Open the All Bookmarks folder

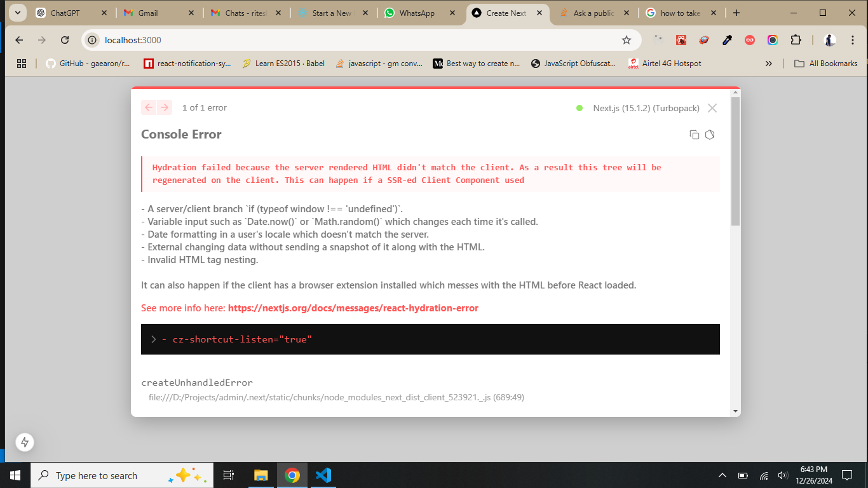coord(827,64)
